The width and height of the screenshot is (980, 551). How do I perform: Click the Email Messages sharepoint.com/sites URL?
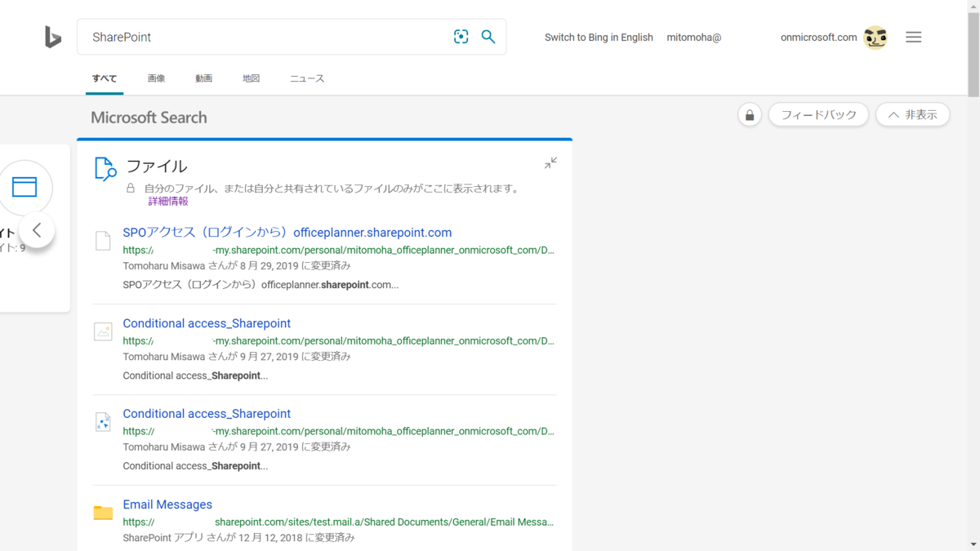339,522
